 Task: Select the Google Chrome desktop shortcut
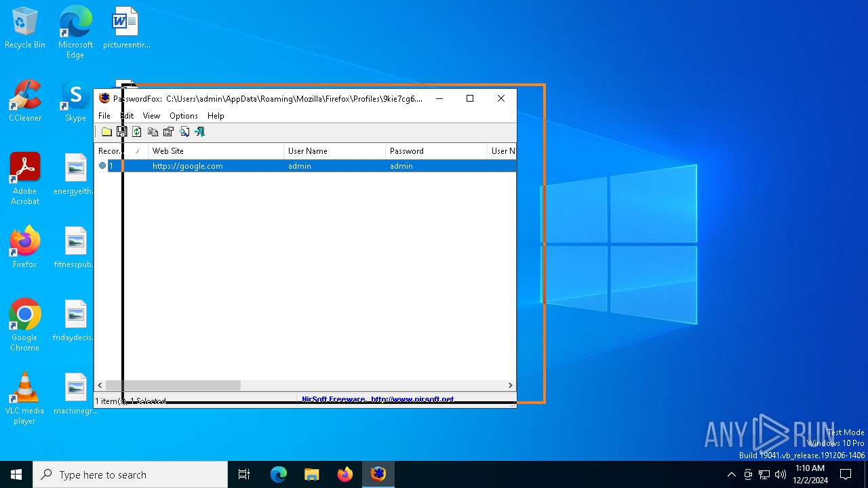(x=25, y=325)
